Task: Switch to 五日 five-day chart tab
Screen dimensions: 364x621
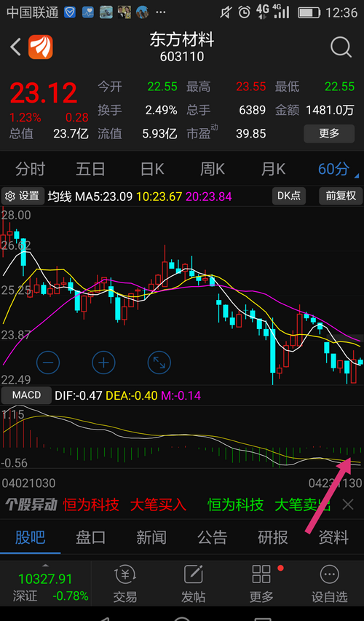Action: coord(90,170)
